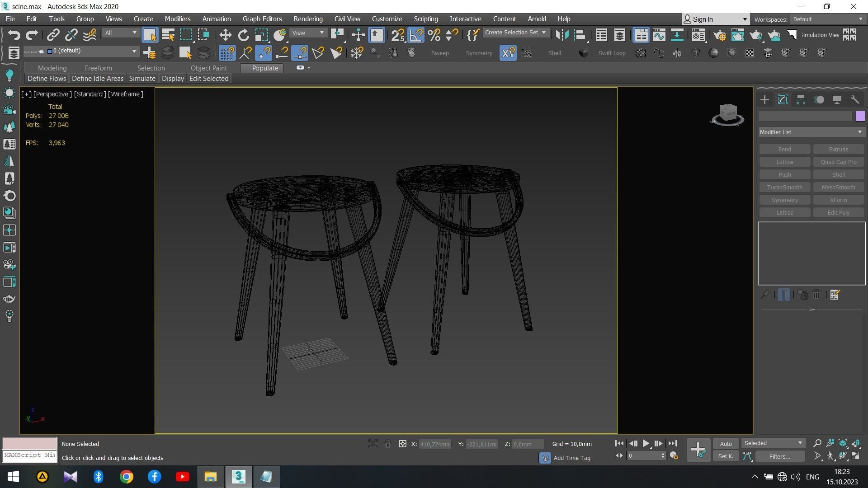Open the Curve Editor icon
868x488 pixels.
[x=659, y=35]
